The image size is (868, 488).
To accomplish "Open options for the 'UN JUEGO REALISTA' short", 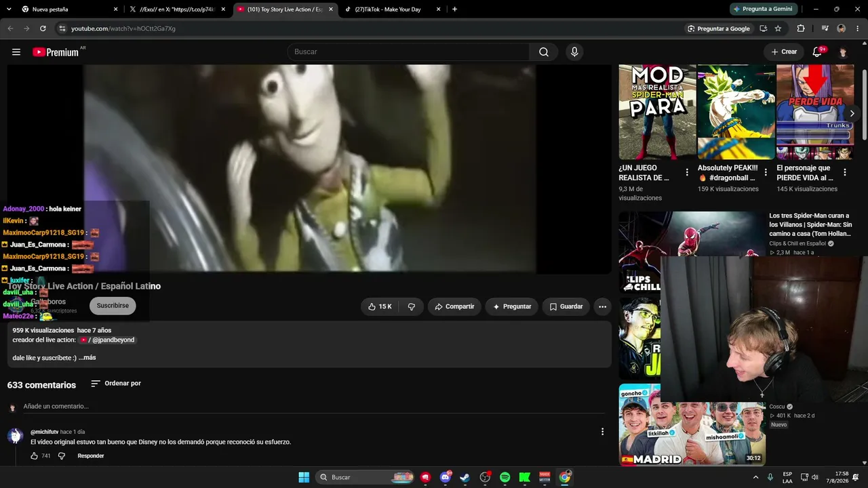I will pos(687,172).
